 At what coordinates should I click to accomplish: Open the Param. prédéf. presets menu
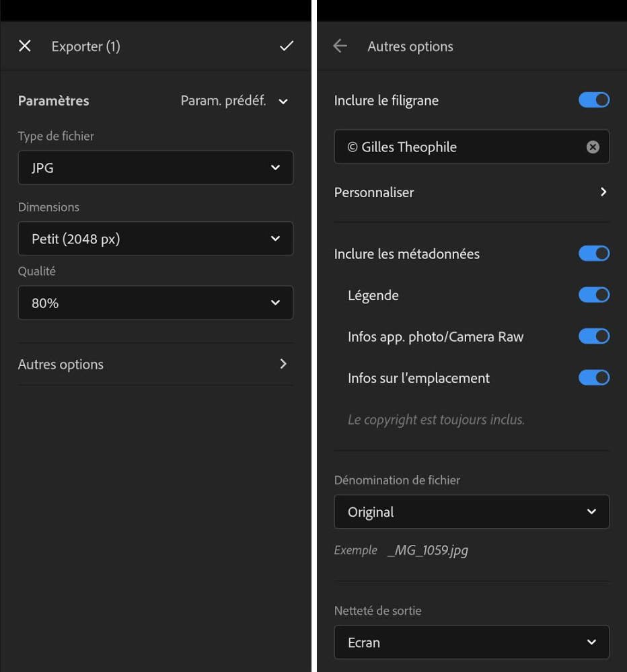[x=234, y=101]
